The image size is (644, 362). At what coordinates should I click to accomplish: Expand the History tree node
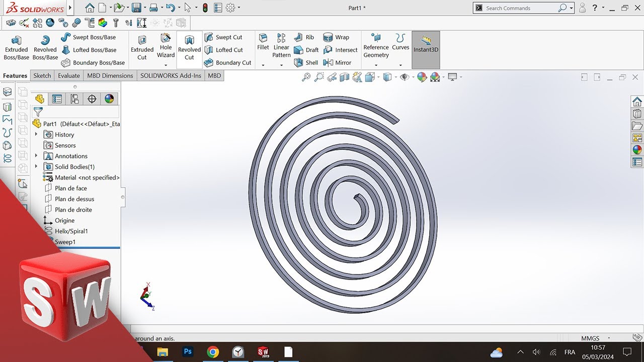[36, 135]
